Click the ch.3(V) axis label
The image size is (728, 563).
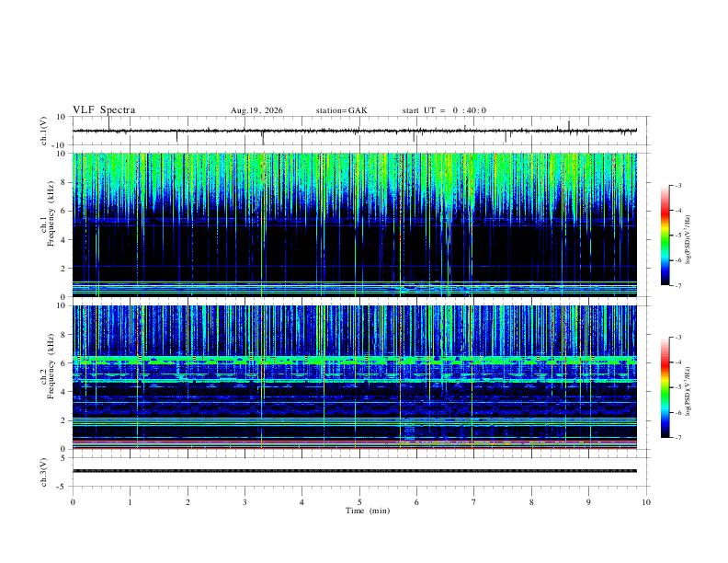coord(43,473)
